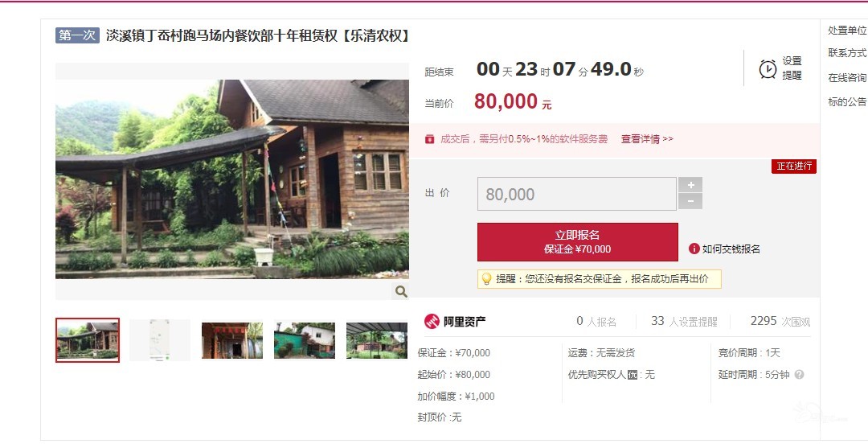This screenshot has width=868, height=444.
Task: Click 立即报名 red registration button
Action: [577, 241]
